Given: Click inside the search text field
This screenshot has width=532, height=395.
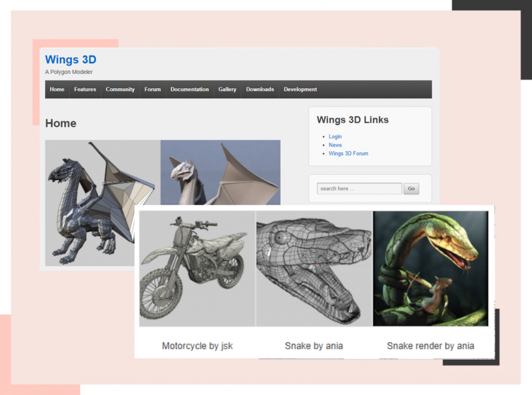Looking at the screenshot, I should coord(358,189).
